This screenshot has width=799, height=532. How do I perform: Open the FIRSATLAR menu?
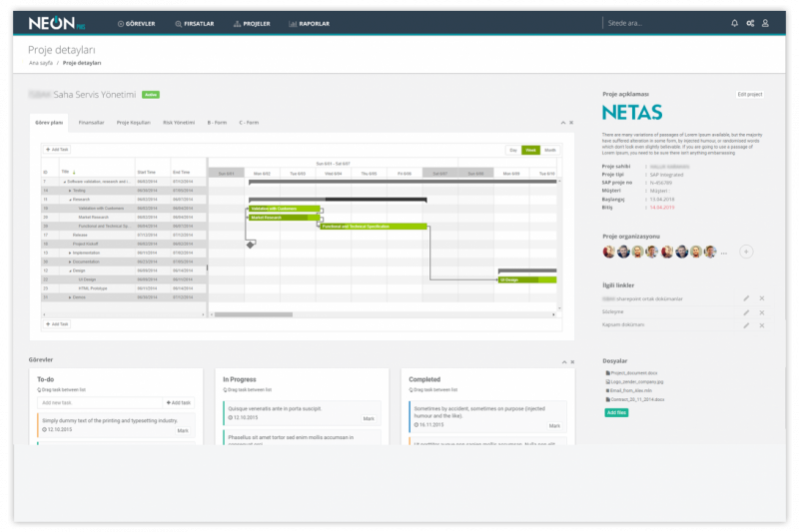195,24
